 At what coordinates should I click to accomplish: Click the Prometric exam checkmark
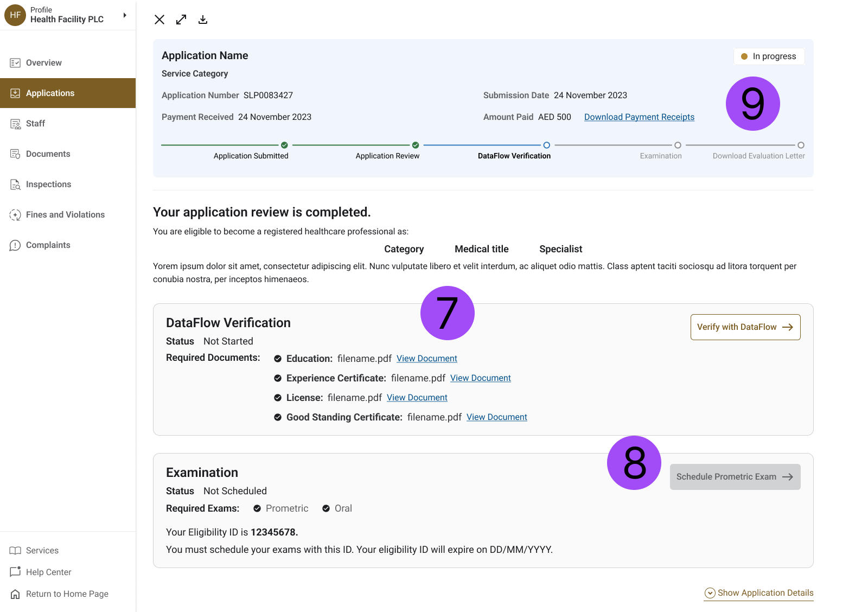point(257,508)
